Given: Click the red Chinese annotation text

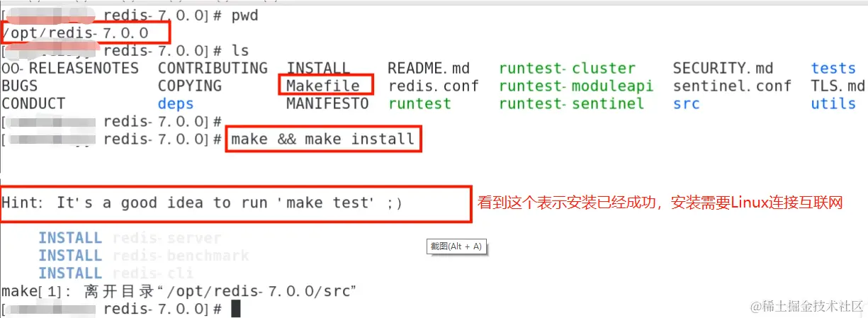Looking at the screenshot, I should click(x=660, y=203).
